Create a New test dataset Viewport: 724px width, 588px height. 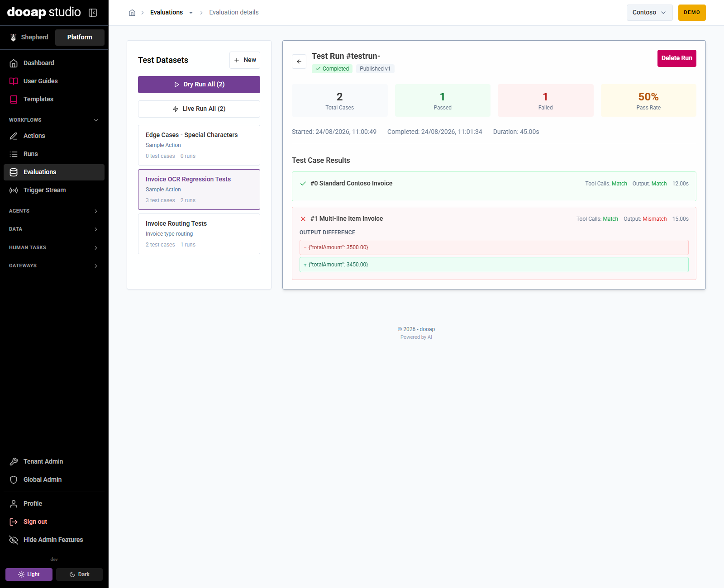tap(245, 60)
